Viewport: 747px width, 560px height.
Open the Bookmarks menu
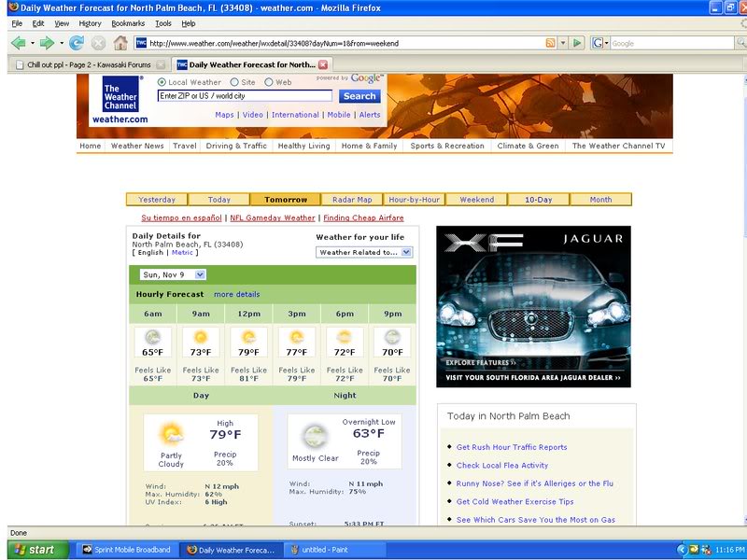point(128,23)
